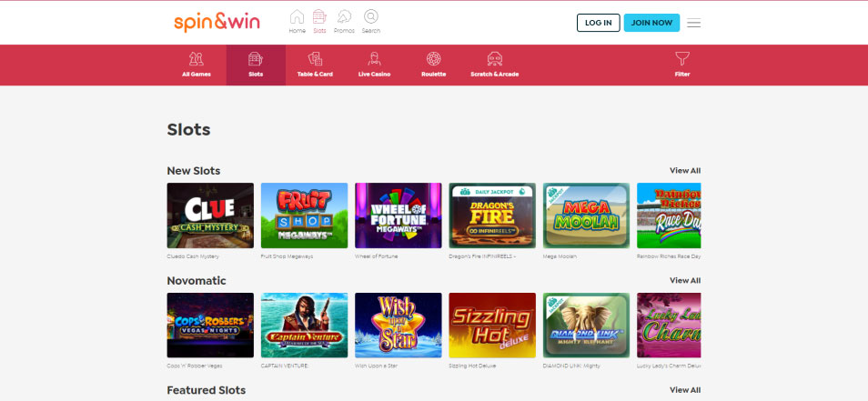Click the LOG IN button

click(x=599, y=23)
